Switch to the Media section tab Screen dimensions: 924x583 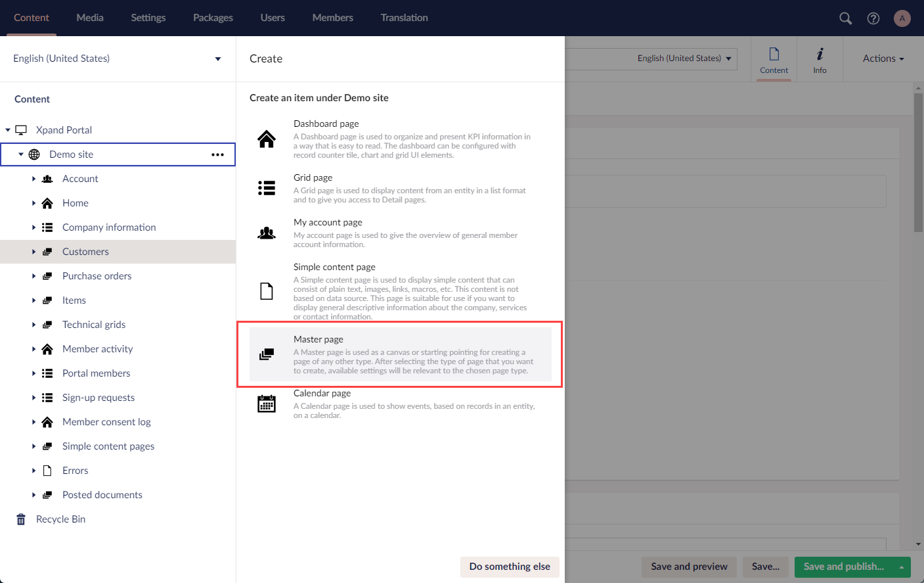coord(90,18)
